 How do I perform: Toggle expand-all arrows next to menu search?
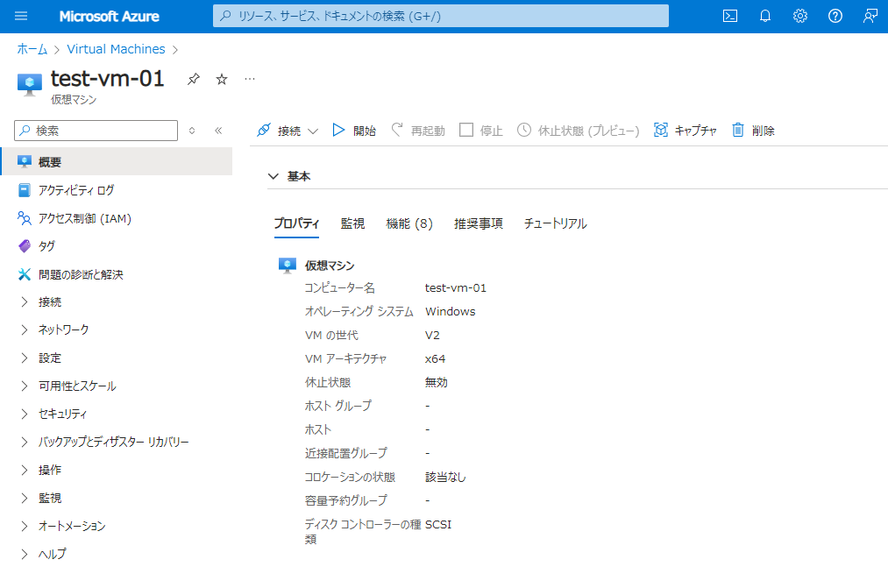[x=192, y=131]
